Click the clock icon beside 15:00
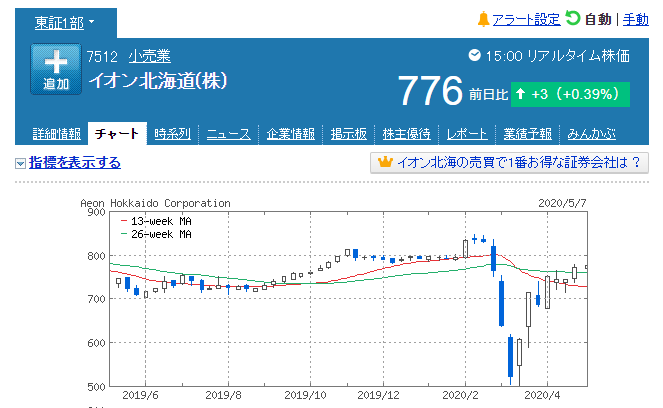 474,55
